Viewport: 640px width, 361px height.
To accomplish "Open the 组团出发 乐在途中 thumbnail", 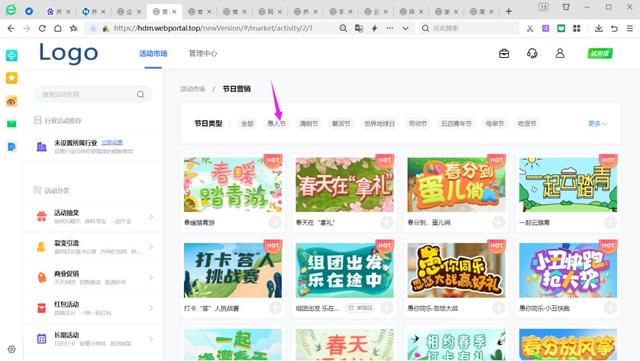I will point(344,270).
